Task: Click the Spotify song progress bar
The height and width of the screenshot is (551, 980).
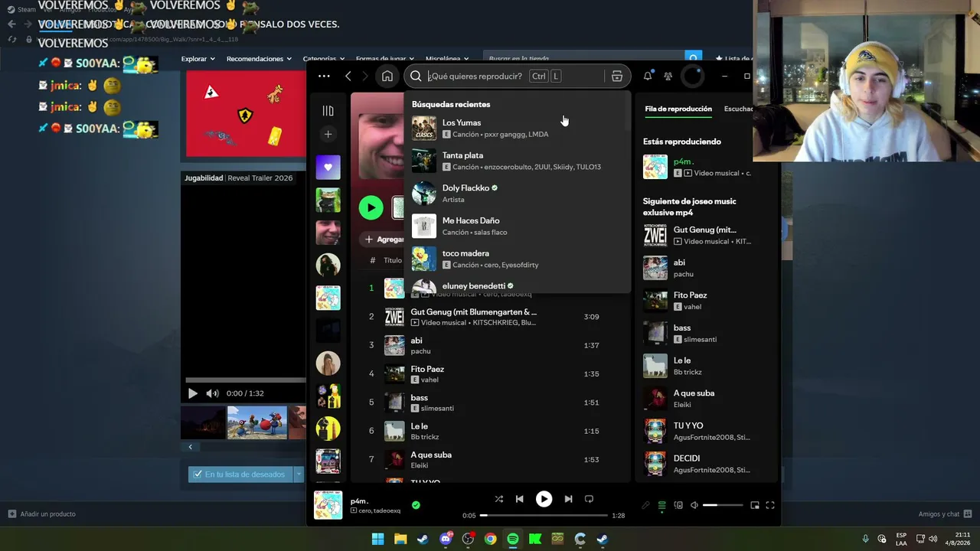Action: tap(544, 515)
